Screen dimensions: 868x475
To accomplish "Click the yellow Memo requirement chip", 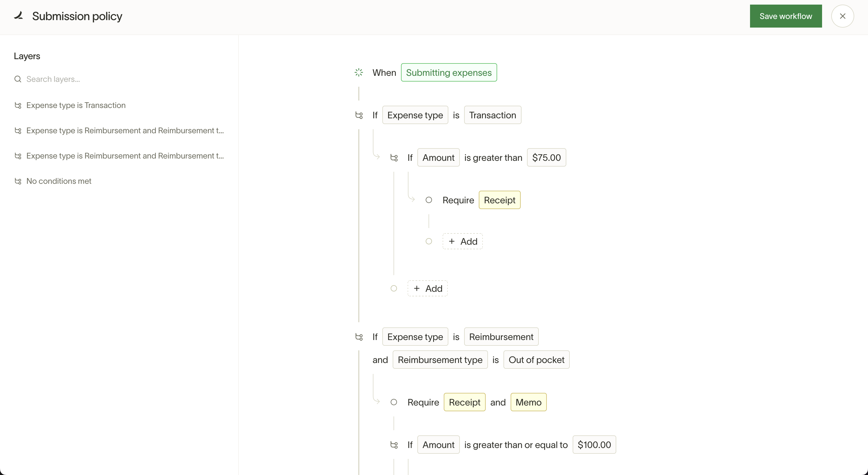I will click(x=528, y=402).
